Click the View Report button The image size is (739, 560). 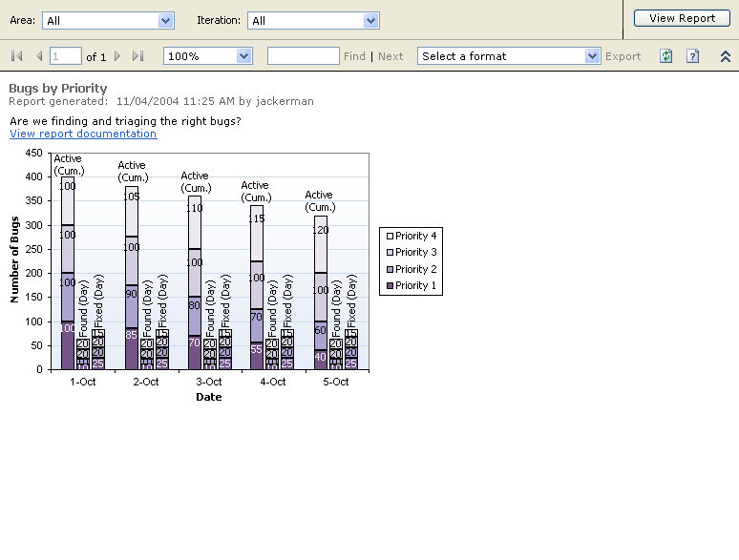point(682,18)
